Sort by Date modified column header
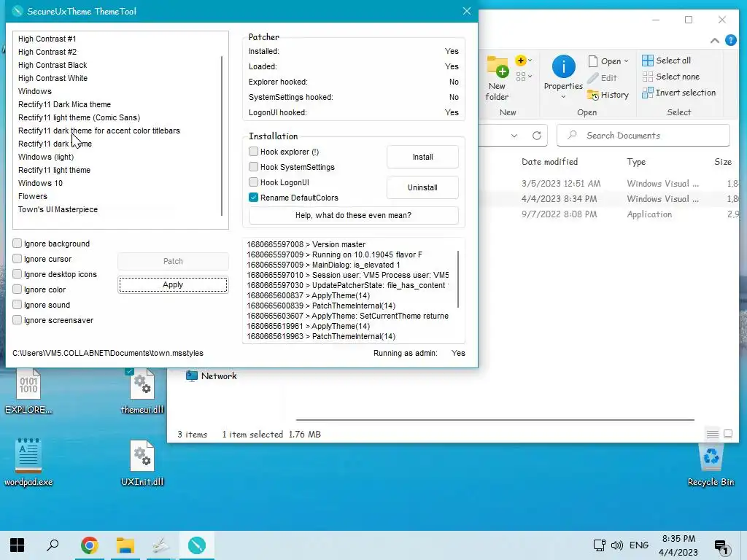747x560 pixels. pyautogui.click(x=549, y=162)
